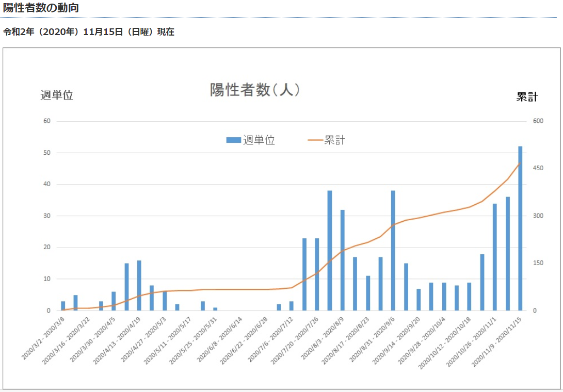Click the blue bar for week 2020/10/26 - 2020/11/1
This screenshot has height=392, width=563.
[x=495, y=257]
